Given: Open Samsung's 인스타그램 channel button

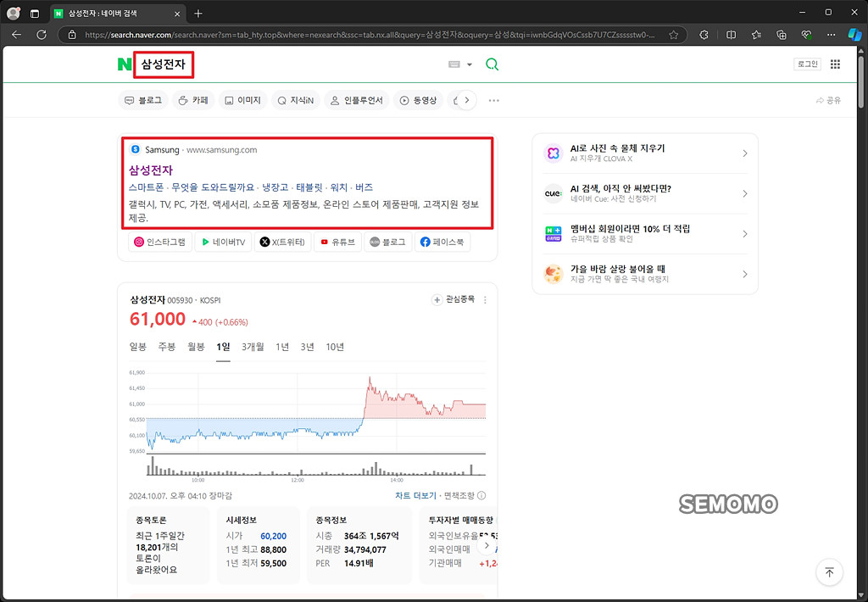Looking at the screenshot, I should click(x=160, y=242).
